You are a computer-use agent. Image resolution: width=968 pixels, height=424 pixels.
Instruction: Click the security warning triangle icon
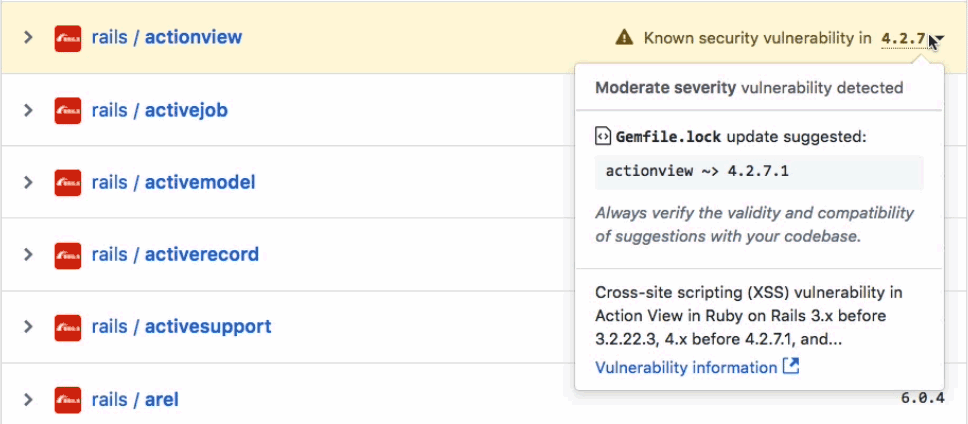pyautogui.click(x=624, y=38)
